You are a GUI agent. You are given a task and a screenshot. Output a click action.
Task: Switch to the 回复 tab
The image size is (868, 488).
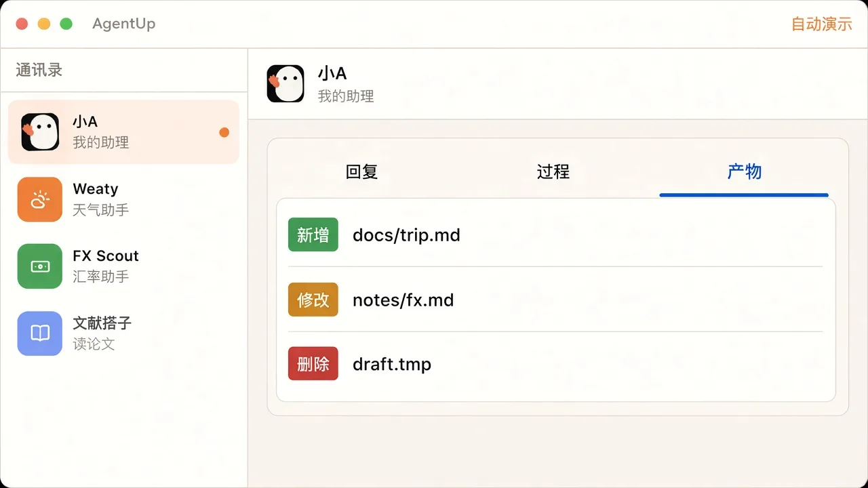[x=361, y=172]
